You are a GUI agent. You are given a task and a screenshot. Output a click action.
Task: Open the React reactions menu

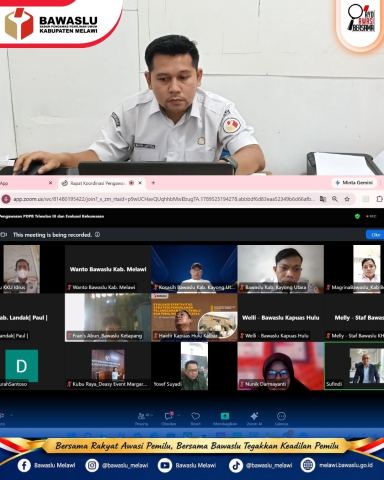coord(195,418)
